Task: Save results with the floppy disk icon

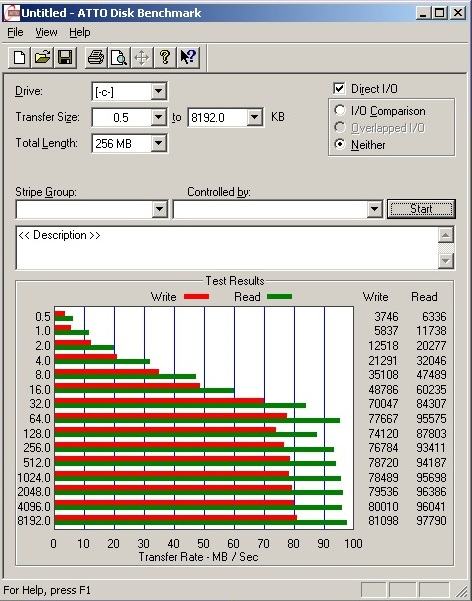Action: tap(65, 58)
